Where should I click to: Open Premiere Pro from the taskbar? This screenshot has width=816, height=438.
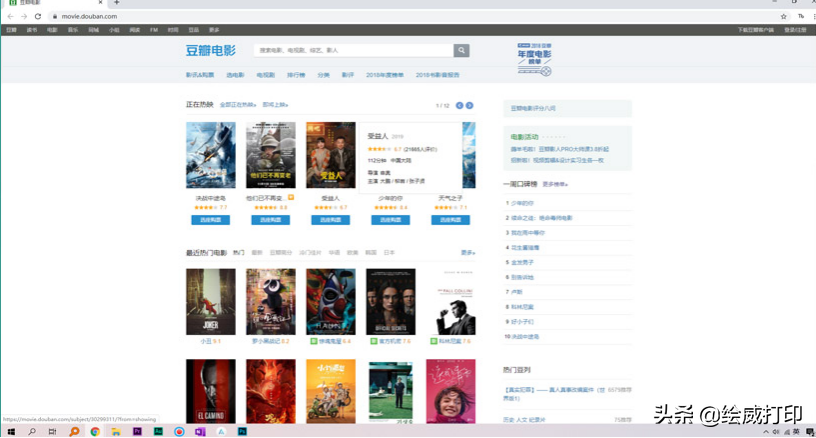[x=137, y=432]
